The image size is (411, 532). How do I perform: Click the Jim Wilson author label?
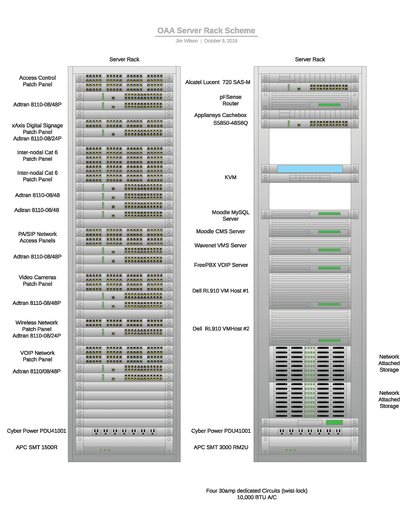(186, 41)
